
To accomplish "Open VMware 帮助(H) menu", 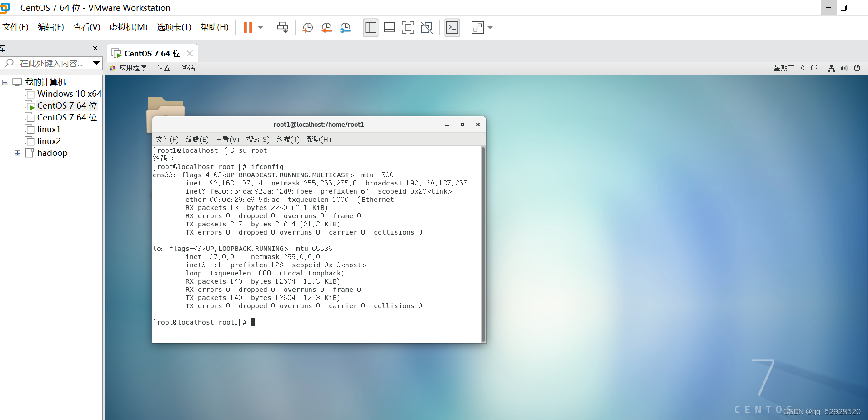I will coord(215,27).
